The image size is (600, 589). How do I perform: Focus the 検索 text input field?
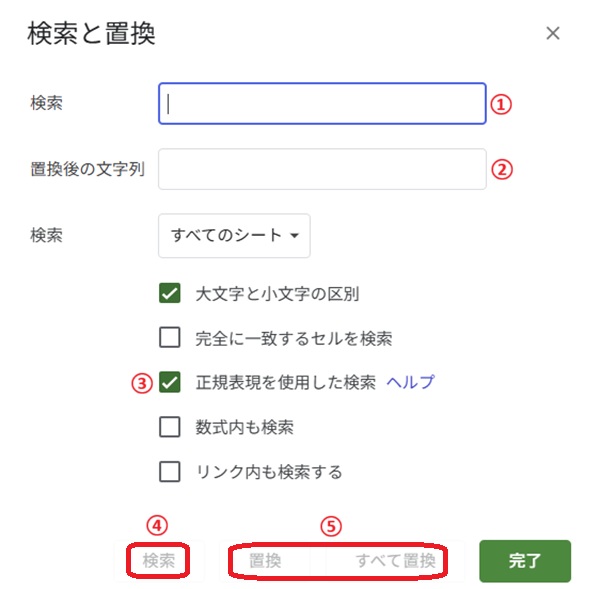[x=322, y=103]
